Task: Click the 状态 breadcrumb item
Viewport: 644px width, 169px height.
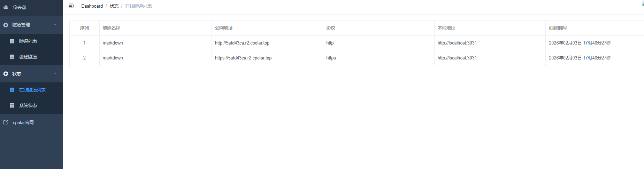Action: tap(114, 6)
